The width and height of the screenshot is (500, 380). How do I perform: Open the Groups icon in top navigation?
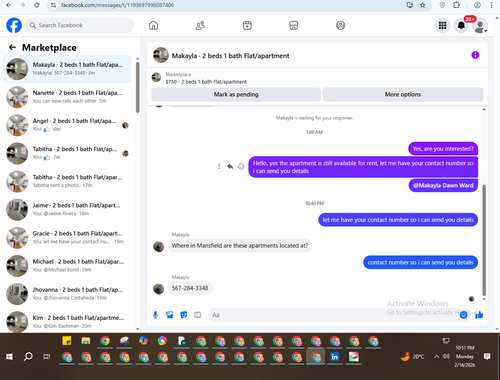(340, 25)
